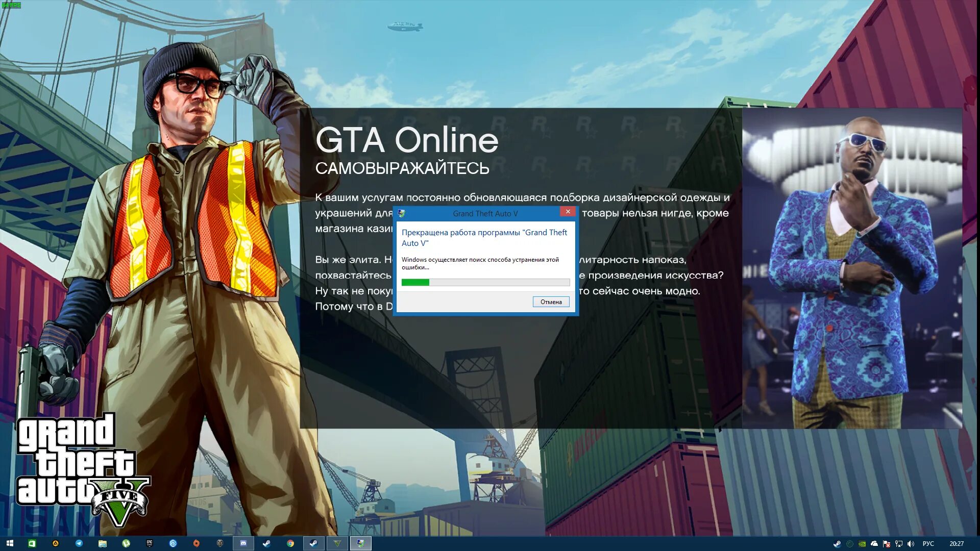Image resolution: width=980 pixels, height=551 pixels.
Task: Switch to the GTA V game taskbar button
Action: tap(337, 543)
